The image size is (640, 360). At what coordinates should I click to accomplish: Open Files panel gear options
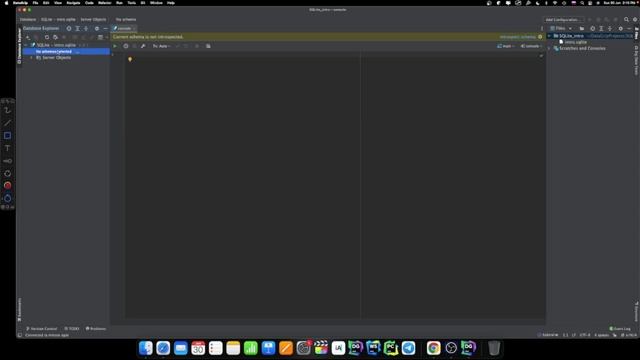[x=620, y=29]
